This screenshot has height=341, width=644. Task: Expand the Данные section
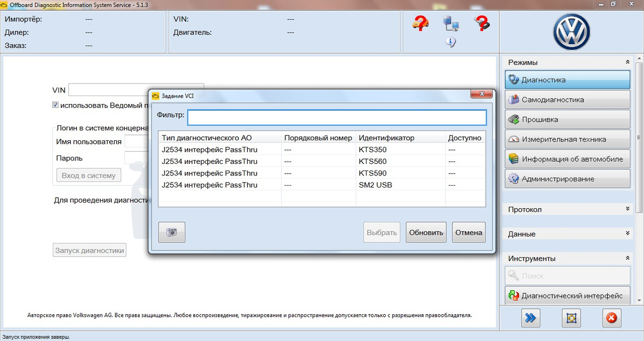point(627,233)
